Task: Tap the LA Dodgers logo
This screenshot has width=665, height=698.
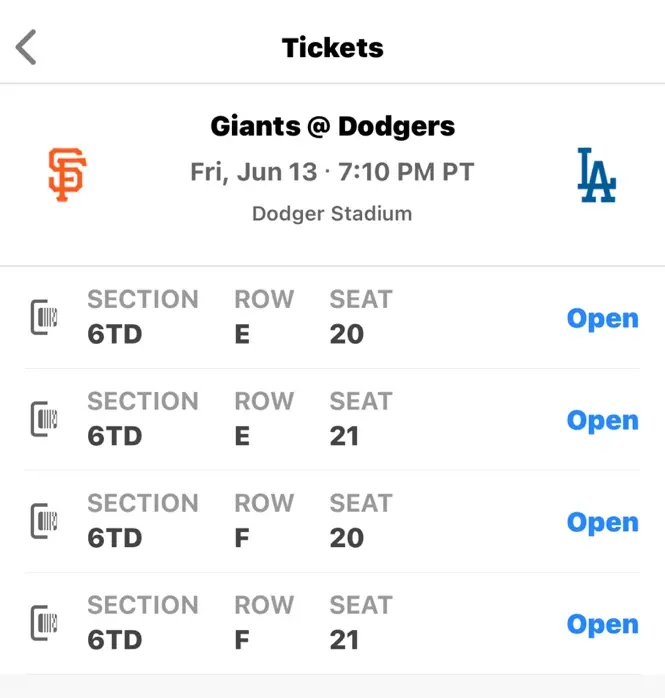Action: point(596,175)
